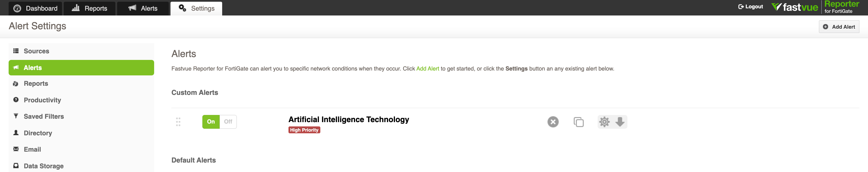Screen dimensions: 868x172
Task: Expand the alert download options
Action: coord(620,122)
